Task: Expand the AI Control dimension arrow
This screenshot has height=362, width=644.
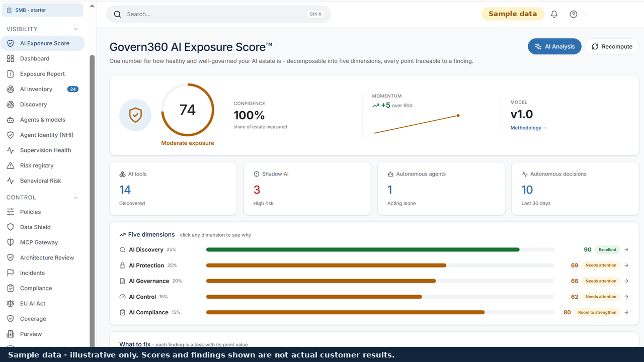Action: coord(626,297)
